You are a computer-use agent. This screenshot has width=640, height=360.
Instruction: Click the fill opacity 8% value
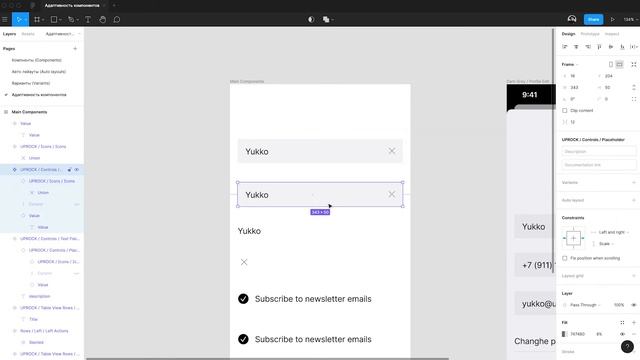599,334
